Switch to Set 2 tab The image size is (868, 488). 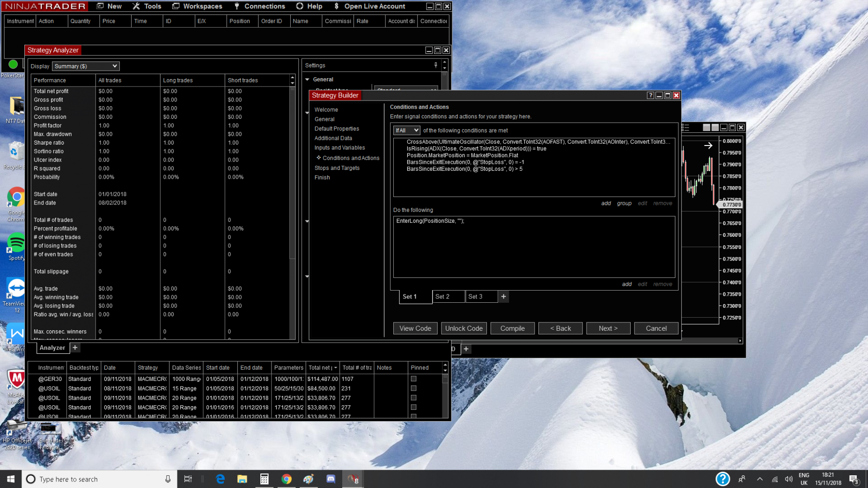pyautogui.click(x=448, y=297)
